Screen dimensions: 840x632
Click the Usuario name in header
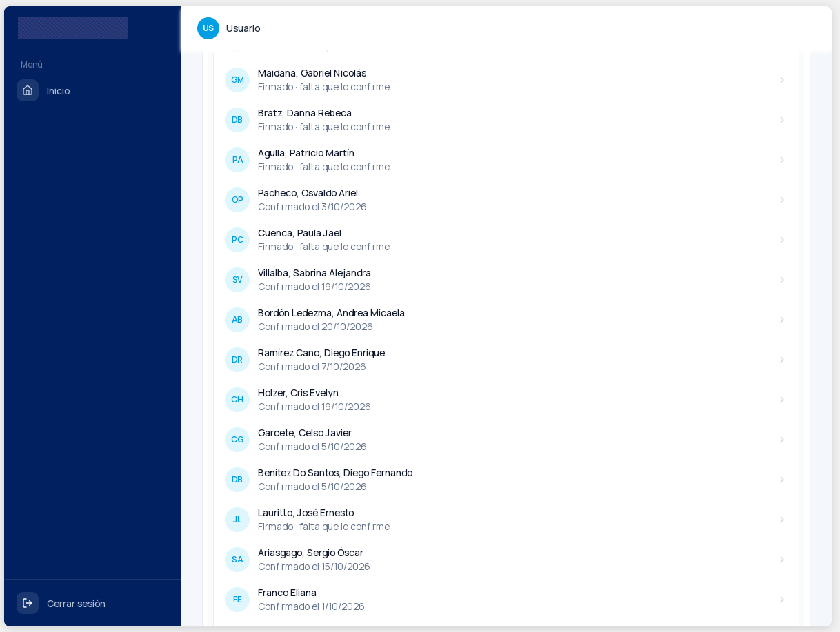click(x=243, y=28)
